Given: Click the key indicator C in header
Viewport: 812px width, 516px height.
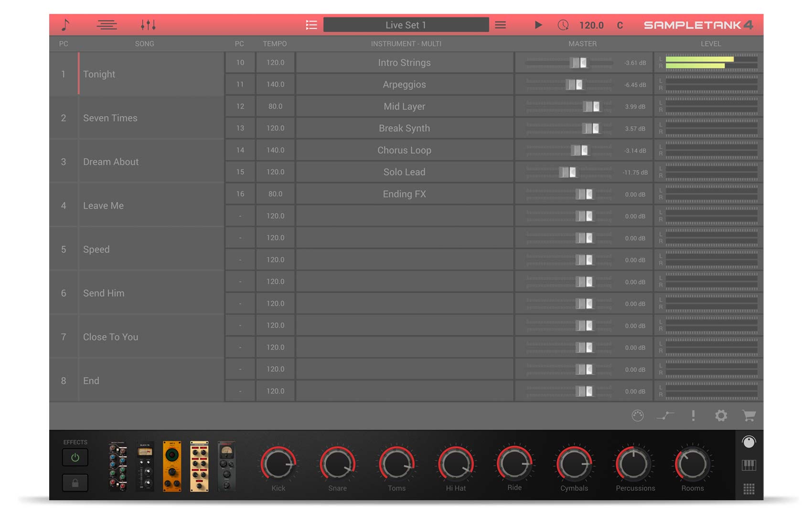Looking at the screenshot, I should coord(620,25).
